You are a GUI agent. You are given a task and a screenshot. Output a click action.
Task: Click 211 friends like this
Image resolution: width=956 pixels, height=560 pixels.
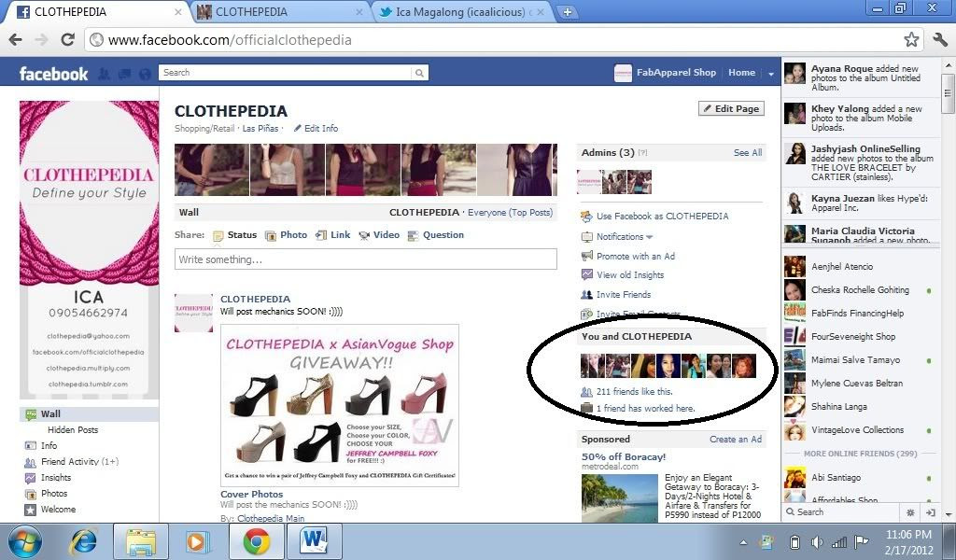point(635,392)
